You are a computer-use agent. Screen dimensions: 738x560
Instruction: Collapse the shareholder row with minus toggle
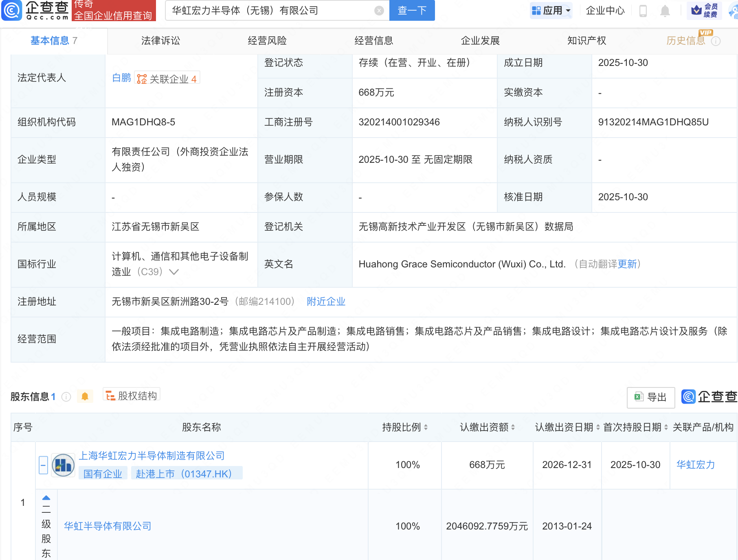click(x=43, y=465)
